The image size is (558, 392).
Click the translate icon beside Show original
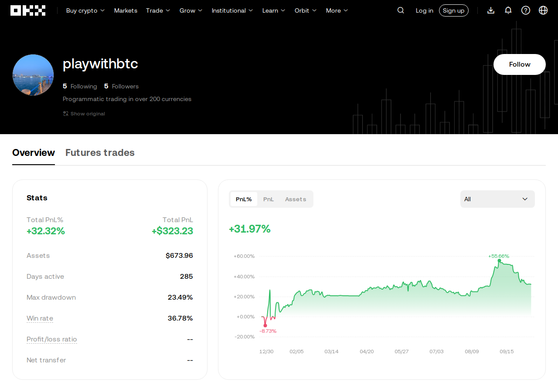(66, 114)
